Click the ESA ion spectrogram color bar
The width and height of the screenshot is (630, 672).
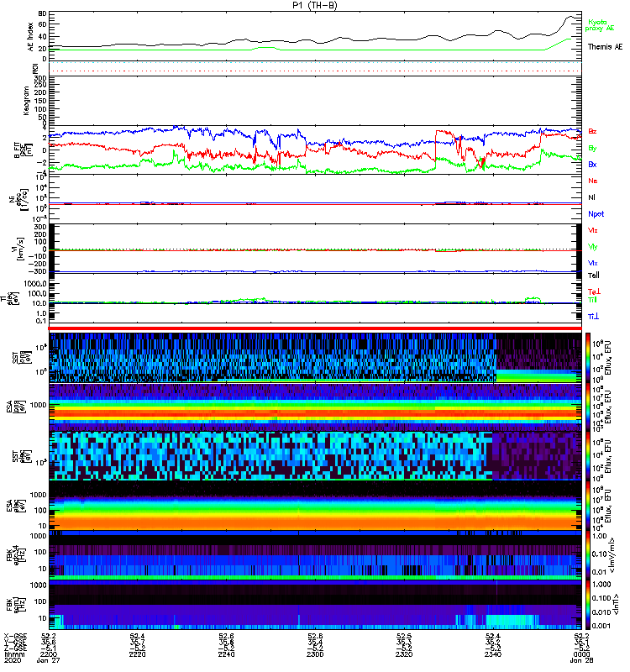click(588, 407)
